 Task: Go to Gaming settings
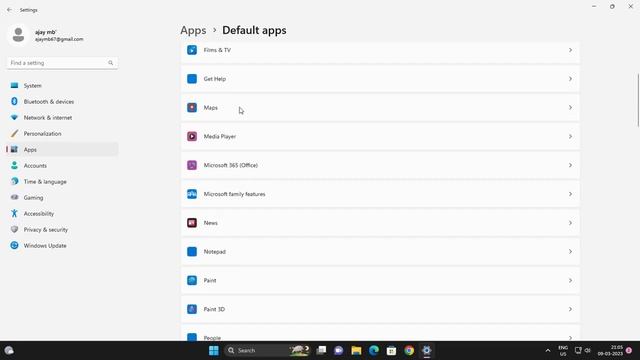[x=62, y=198]
